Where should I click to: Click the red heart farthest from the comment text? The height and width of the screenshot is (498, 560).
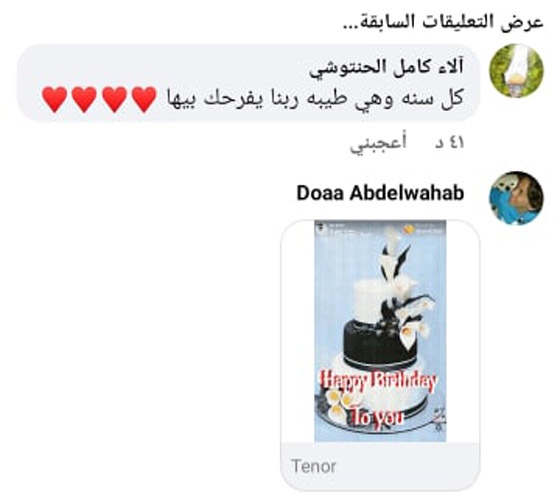pos(54,99)
